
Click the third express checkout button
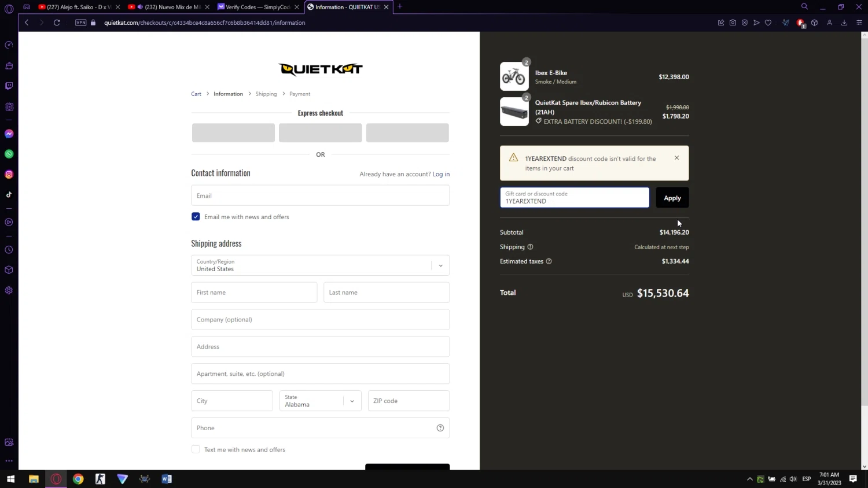pos(407,132)
